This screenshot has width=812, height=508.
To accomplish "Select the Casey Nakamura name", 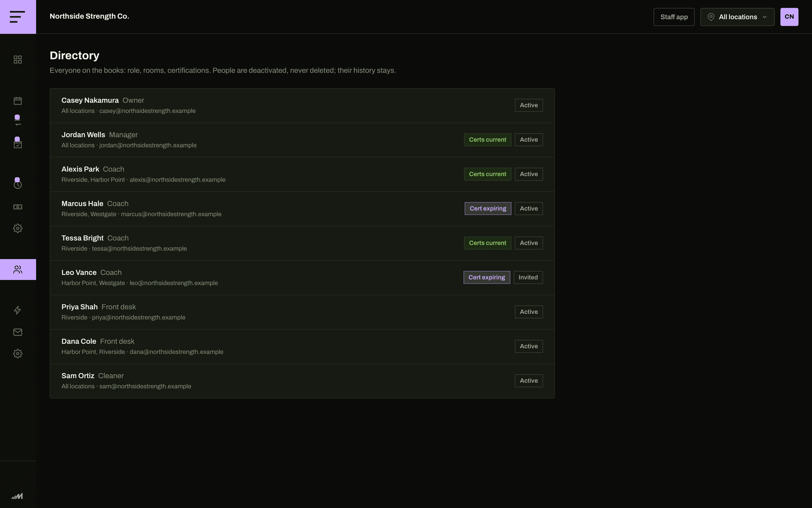I will 90,100.
